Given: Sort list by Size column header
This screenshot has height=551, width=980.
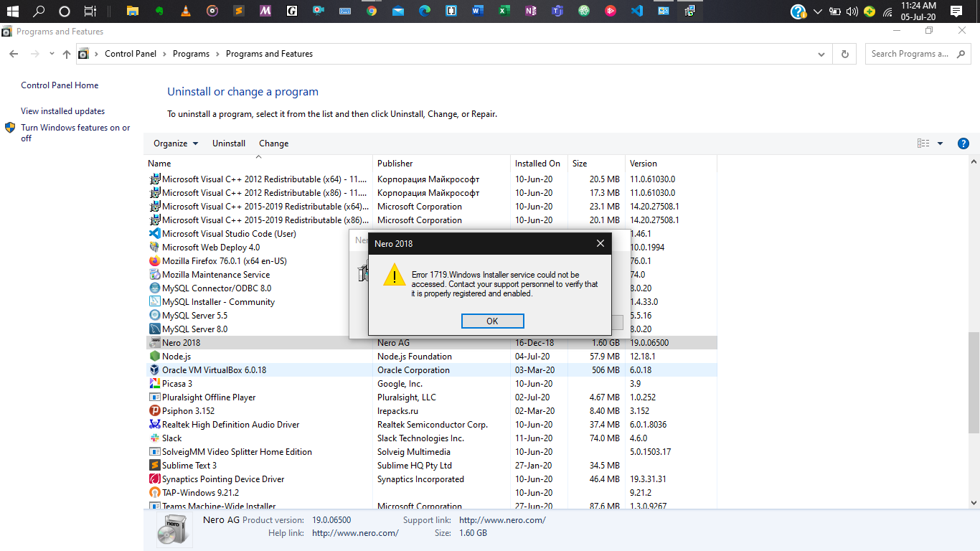Looking at the screenshot, I should [596, 164].
